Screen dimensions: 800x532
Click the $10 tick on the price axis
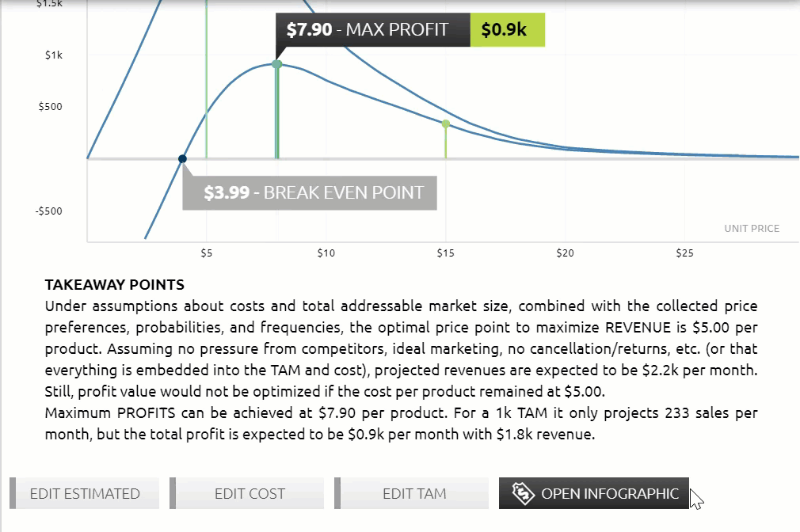pos(326,253)
